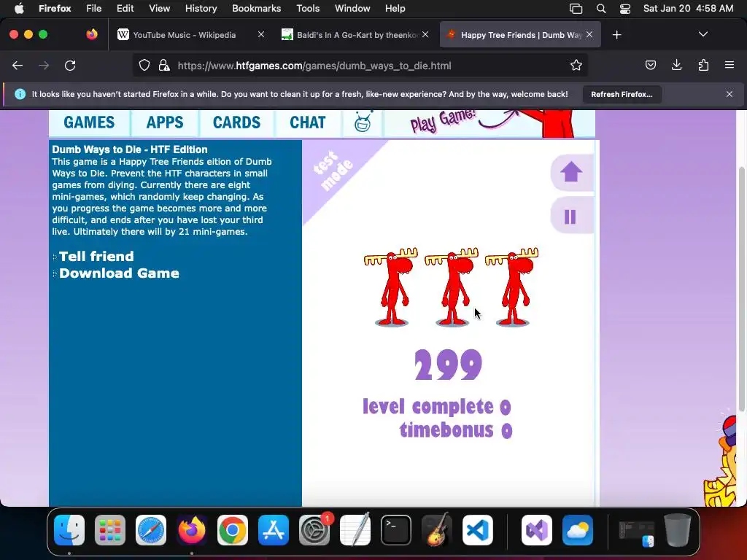The width and height of the screenshot is (747, 560).
Task: Pause the game with the pause button
Action: coord(570,217)
